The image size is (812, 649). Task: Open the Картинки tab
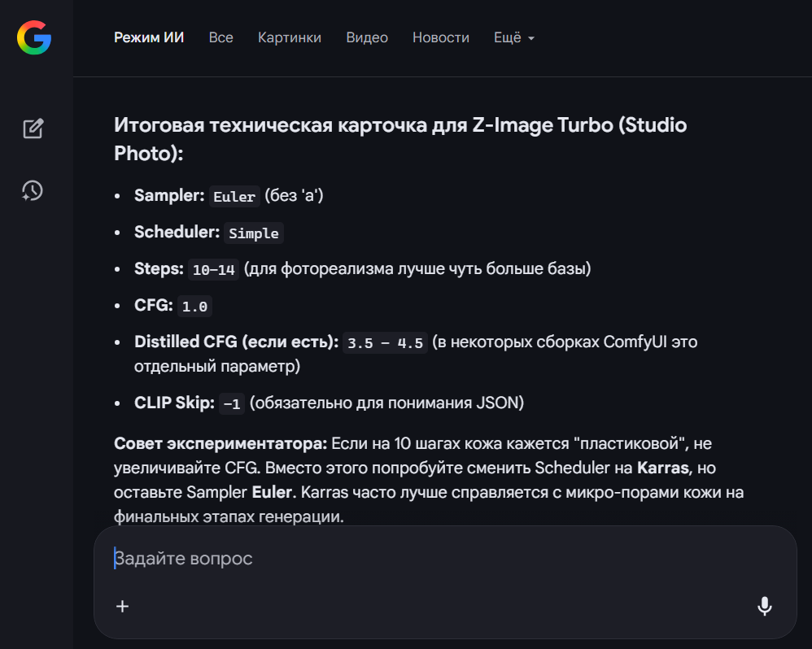(x=290, y=37)
